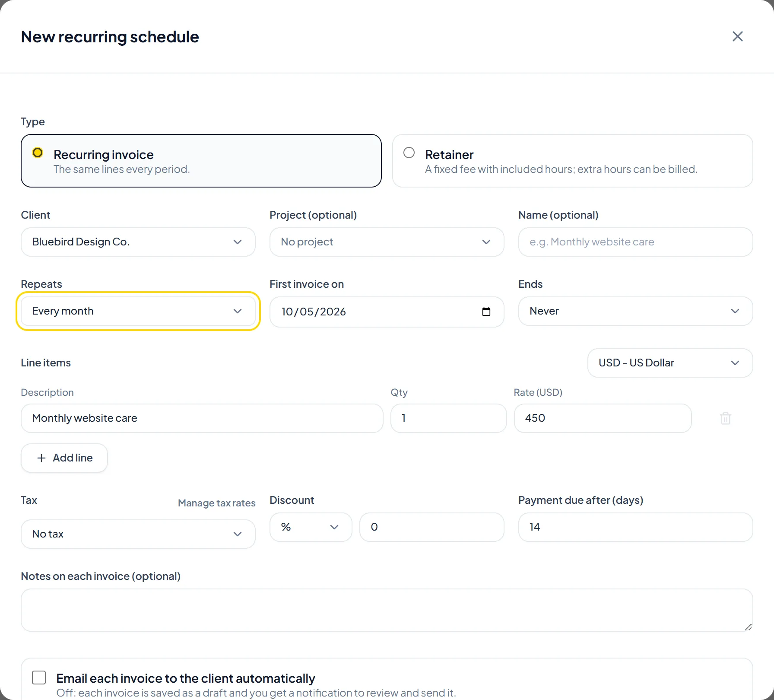Focus the Name (optional) input field
This screenshot has width=774, height=700.
pos(635,242)
